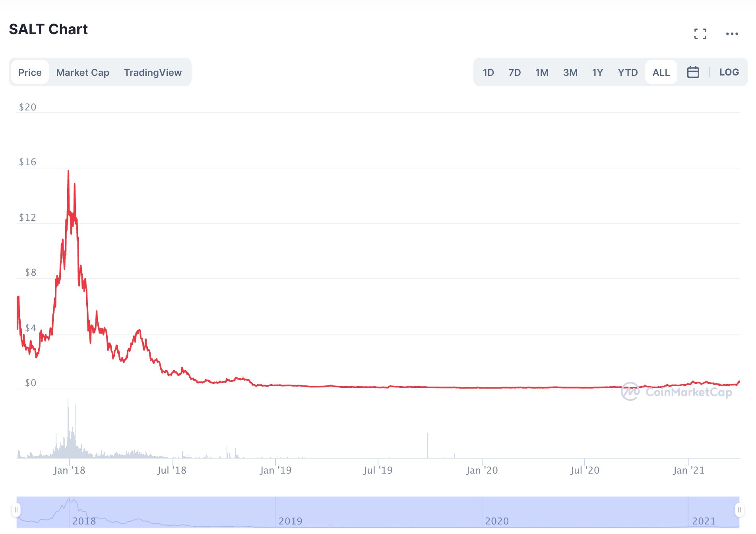Click the CoinMarketCap watermark logo

tap(676, 392)
